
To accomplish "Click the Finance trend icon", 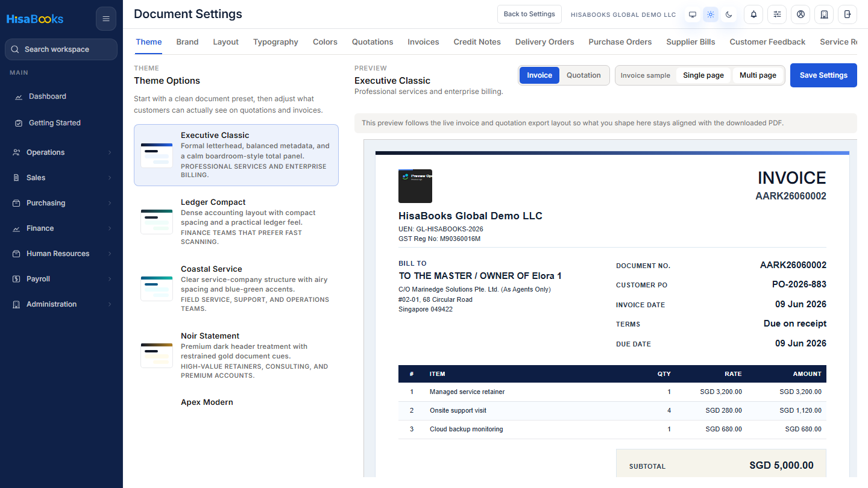I will 16,228.
